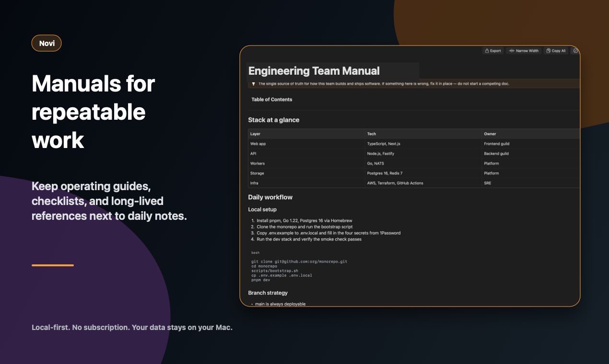Screen dimensions: 609x364
Task: Click the Local-first. No subscription tagline
Action: coord(132,328)
